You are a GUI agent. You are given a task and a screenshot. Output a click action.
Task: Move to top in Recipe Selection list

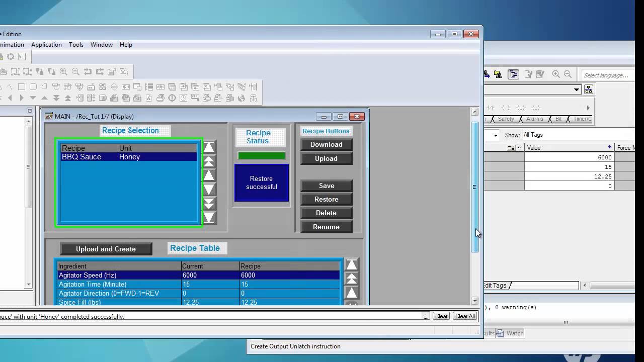tap(209, 147)
